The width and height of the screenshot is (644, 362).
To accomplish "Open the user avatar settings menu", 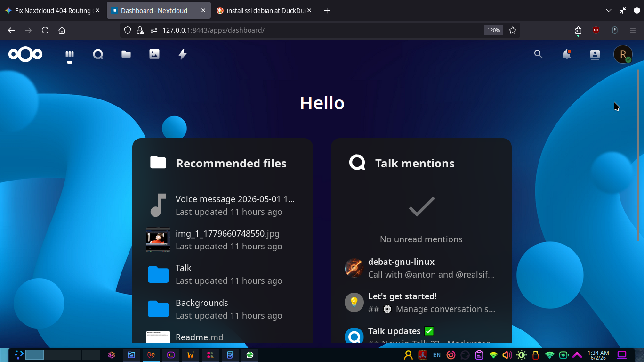I will click(623, 54).
